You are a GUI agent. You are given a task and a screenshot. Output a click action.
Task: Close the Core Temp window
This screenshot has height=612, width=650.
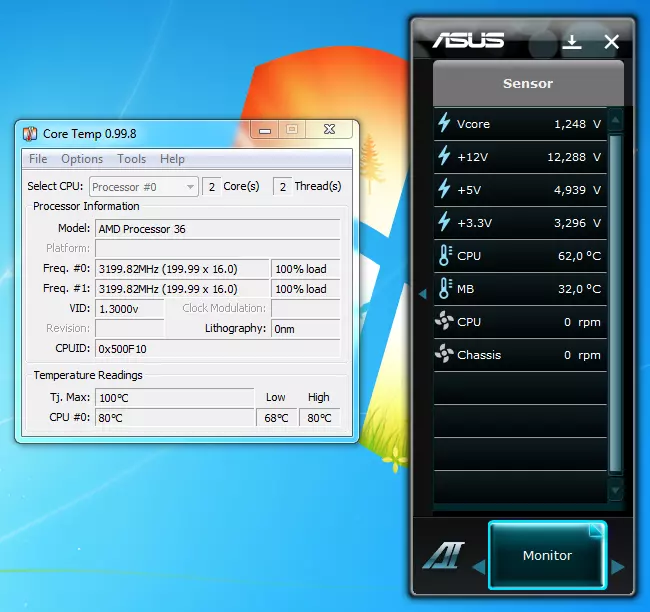click(x=329, y=129)
